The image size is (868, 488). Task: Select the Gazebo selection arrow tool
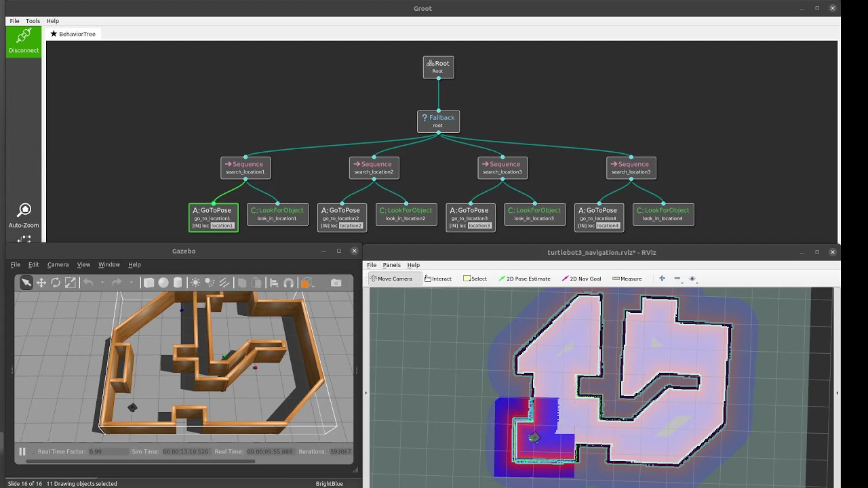coord(26,283)
